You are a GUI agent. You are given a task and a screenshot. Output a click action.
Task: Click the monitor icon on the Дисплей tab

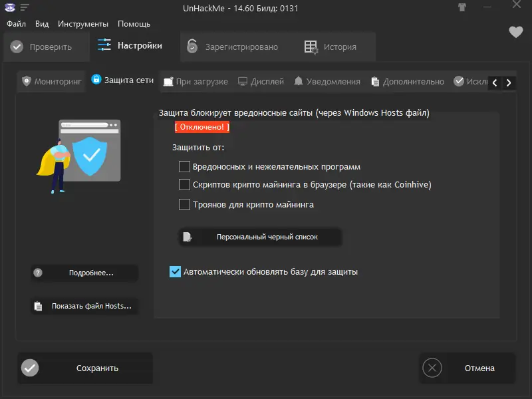pyautogui.click(x=243, y=81)
